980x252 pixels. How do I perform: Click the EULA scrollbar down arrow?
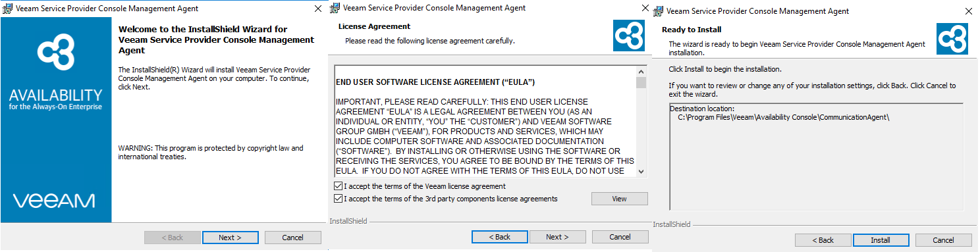(641, 171)
